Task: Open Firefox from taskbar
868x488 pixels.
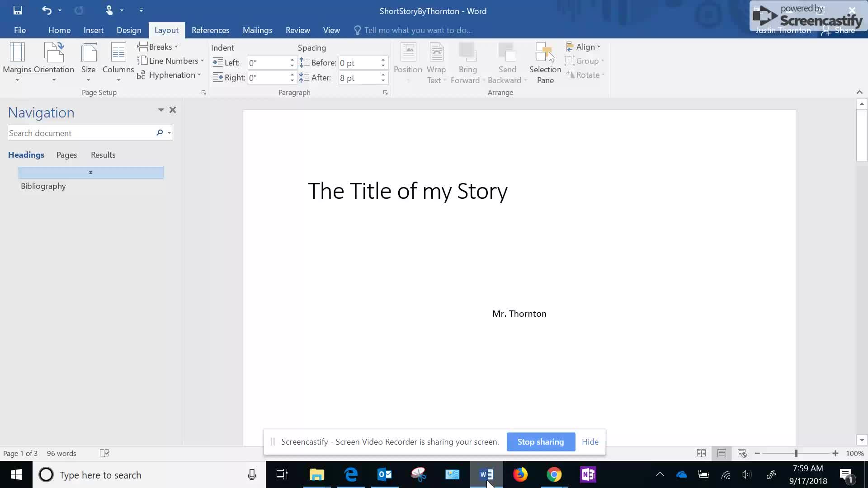Action: [x=520, y=474]
